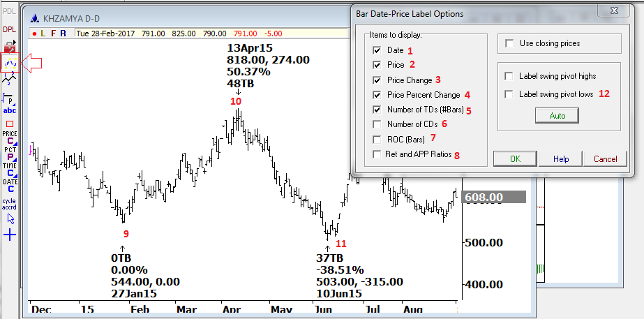Click the Apr month label on time axis

pos(232,309)
